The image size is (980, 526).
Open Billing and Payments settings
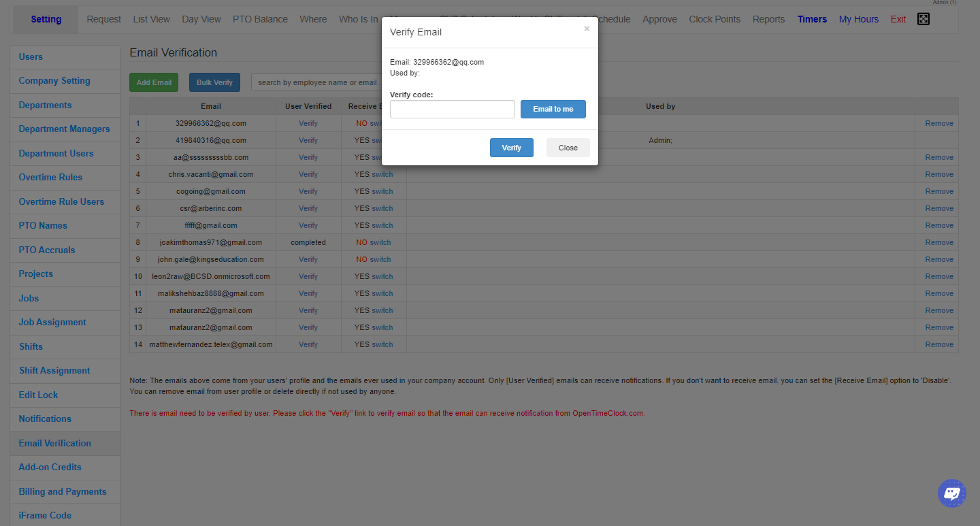[64, 491]
